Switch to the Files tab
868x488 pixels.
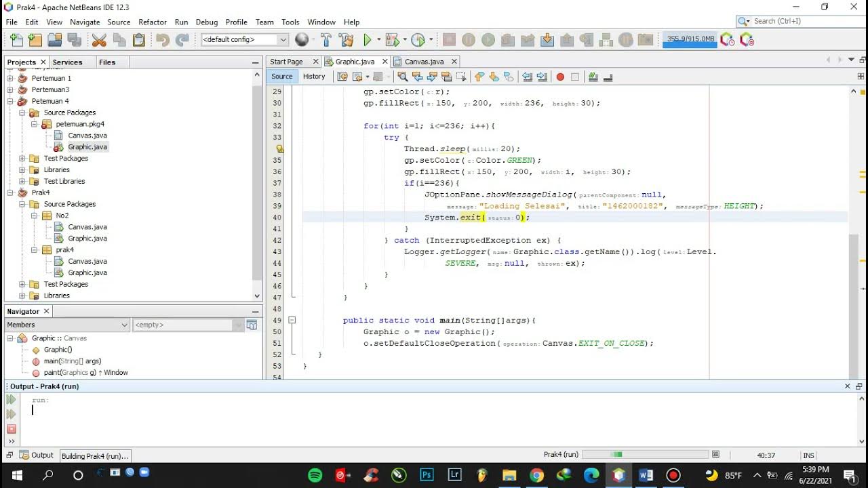click(107, 62)
